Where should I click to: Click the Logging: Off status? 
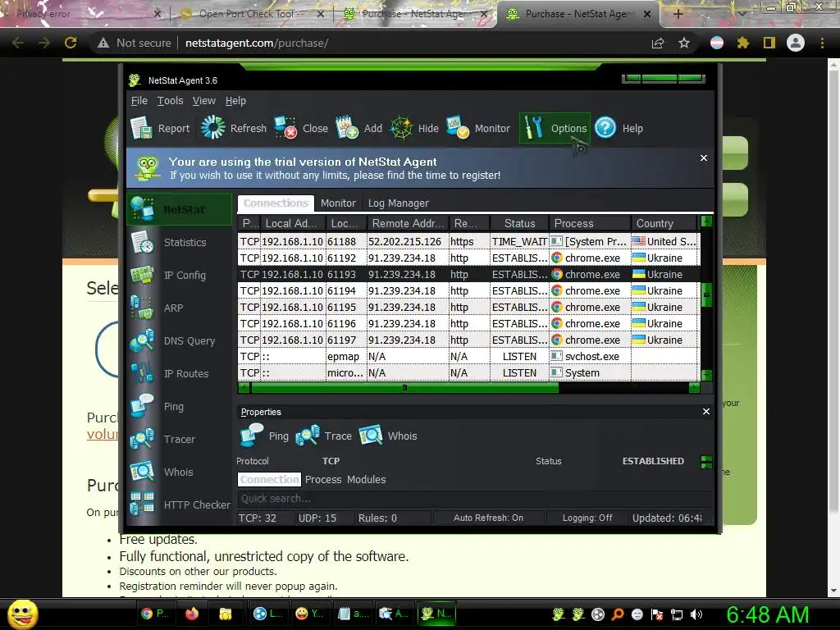coord(587,518)
